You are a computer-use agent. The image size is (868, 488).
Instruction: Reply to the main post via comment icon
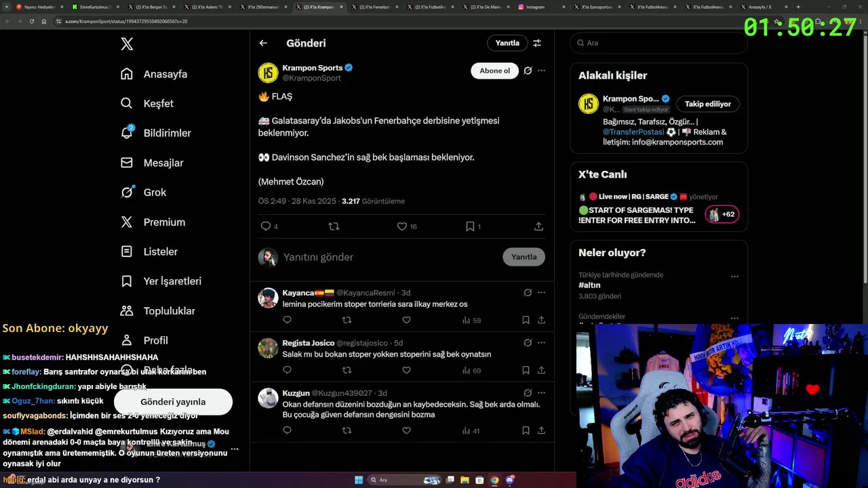pyautogui.click(x=266, y=226)
